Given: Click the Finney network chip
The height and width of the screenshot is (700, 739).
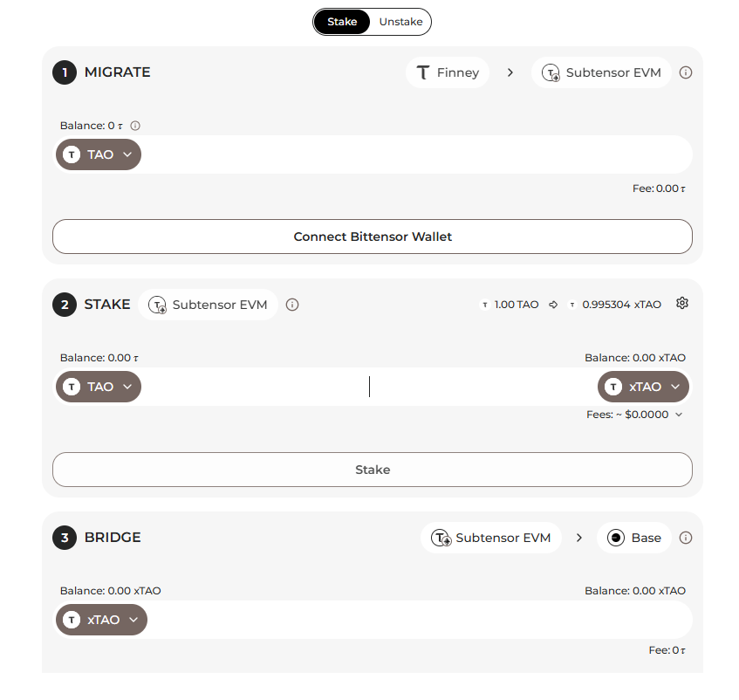Looking at the screenshot, I should click(448, 72).
